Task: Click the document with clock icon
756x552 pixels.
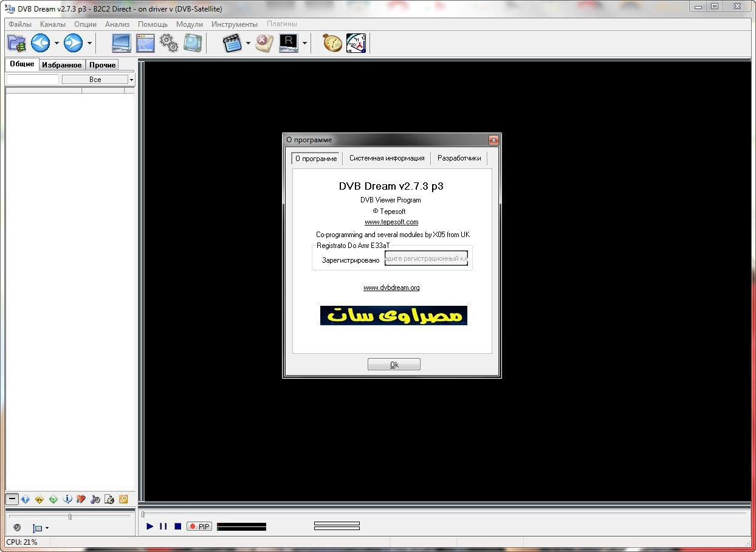Action: [109, 499]
